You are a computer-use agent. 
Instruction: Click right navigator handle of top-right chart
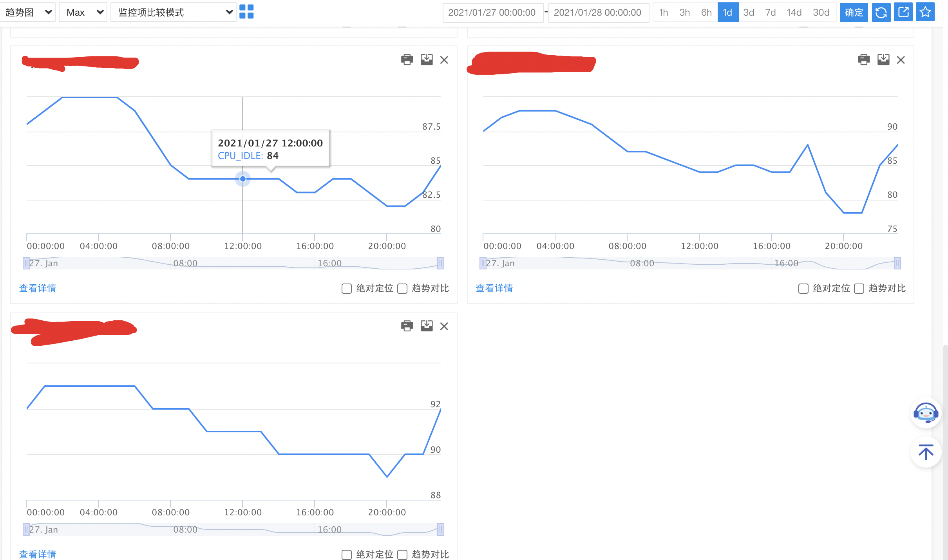click(897, 263)
